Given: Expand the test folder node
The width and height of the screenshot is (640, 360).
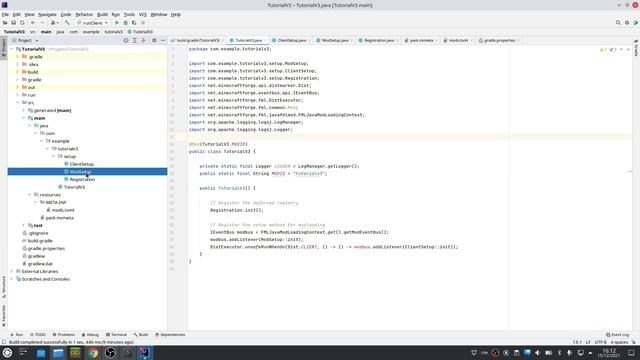Looking at the screenshot, I should click(23, 225).
